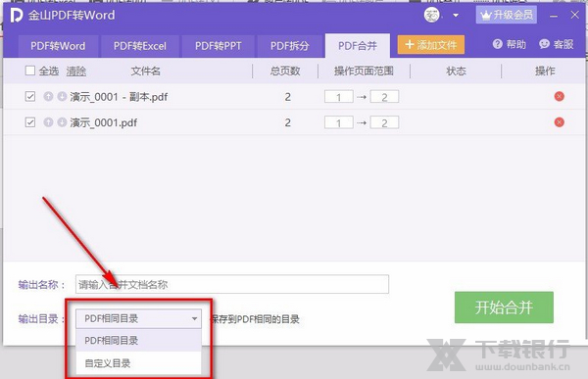The width and height of the screenshot is (588, 379).
Task: Open the 输出目录 dropdown combo box
Action: click(139, 318)
